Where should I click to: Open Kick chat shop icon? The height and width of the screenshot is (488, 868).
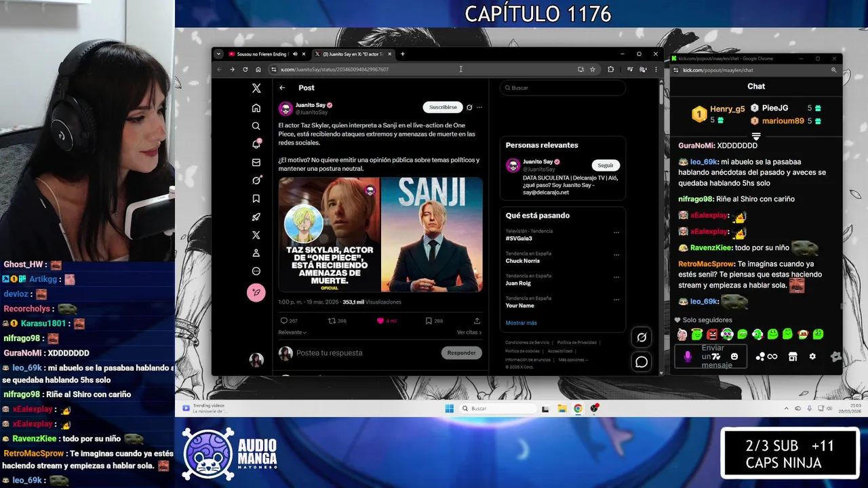(793, 357)
